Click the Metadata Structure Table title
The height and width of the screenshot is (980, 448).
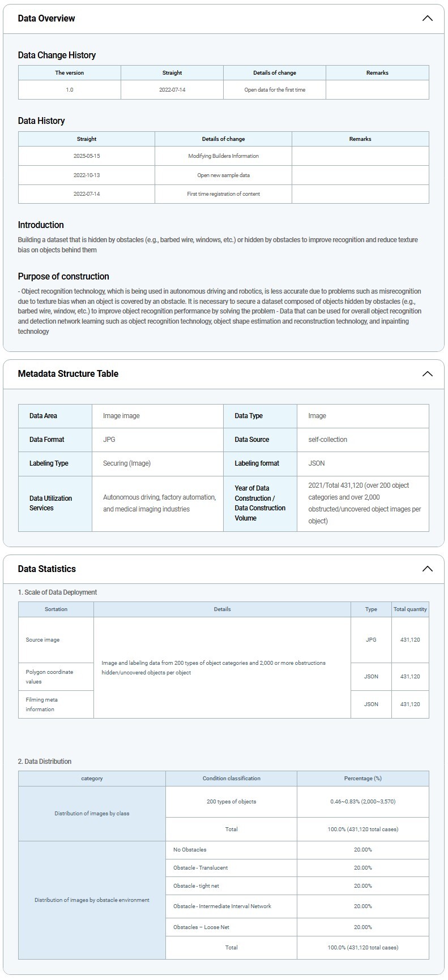(68, 373)
